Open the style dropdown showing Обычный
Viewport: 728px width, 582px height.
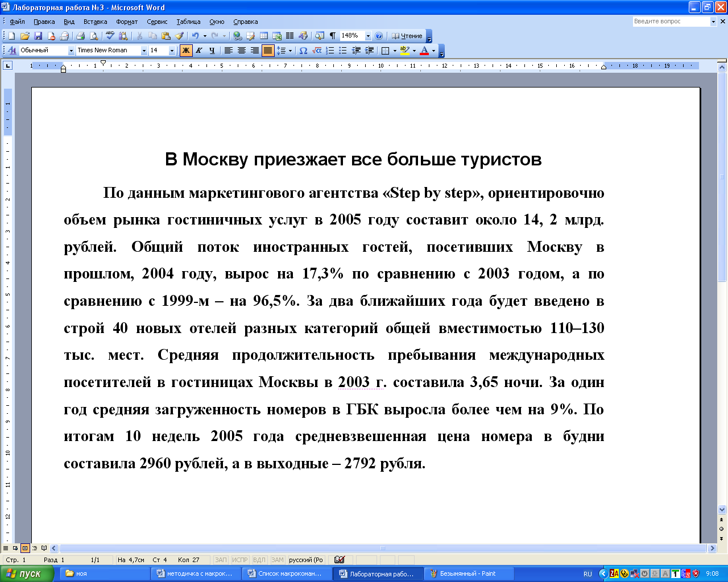[72, 51]
